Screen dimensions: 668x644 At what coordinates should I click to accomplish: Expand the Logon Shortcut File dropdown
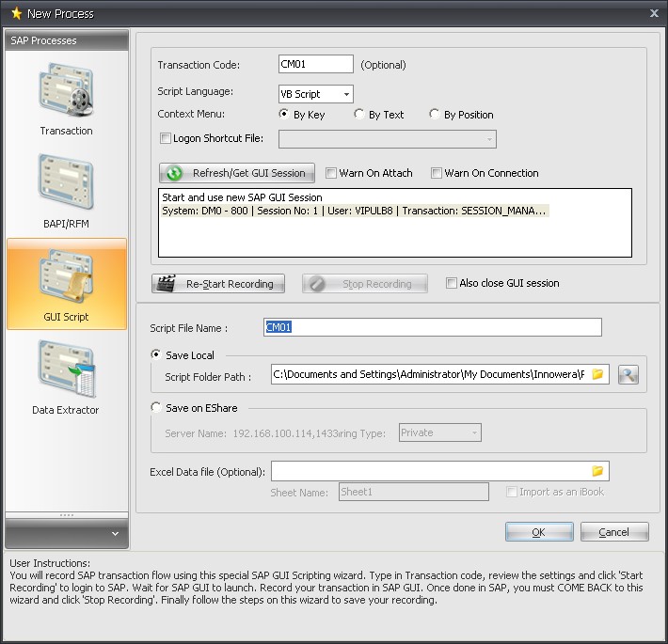(488, 139)
